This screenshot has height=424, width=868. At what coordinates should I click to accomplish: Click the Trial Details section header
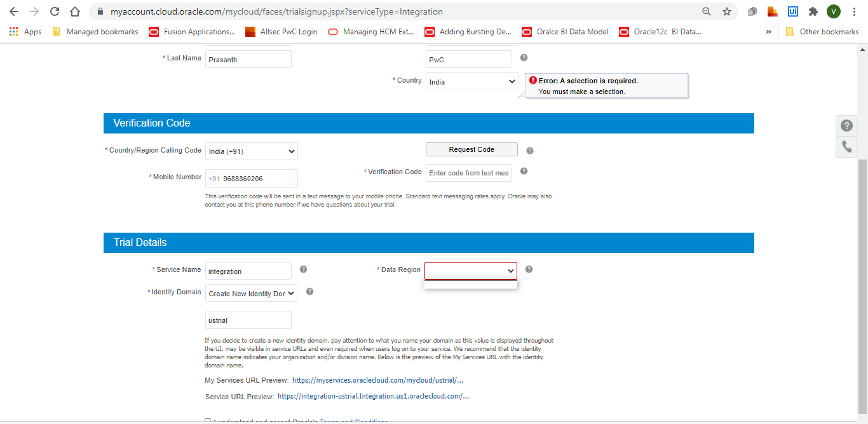pos(429,243)
